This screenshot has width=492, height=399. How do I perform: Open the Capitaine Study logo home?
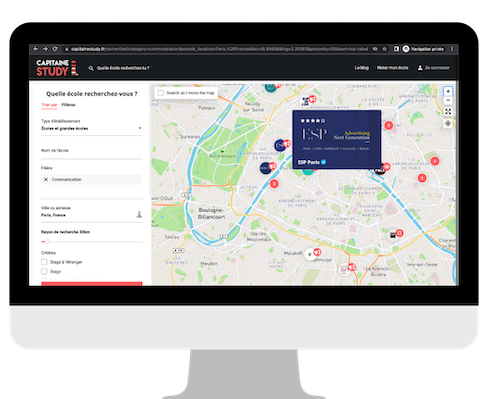57,68
